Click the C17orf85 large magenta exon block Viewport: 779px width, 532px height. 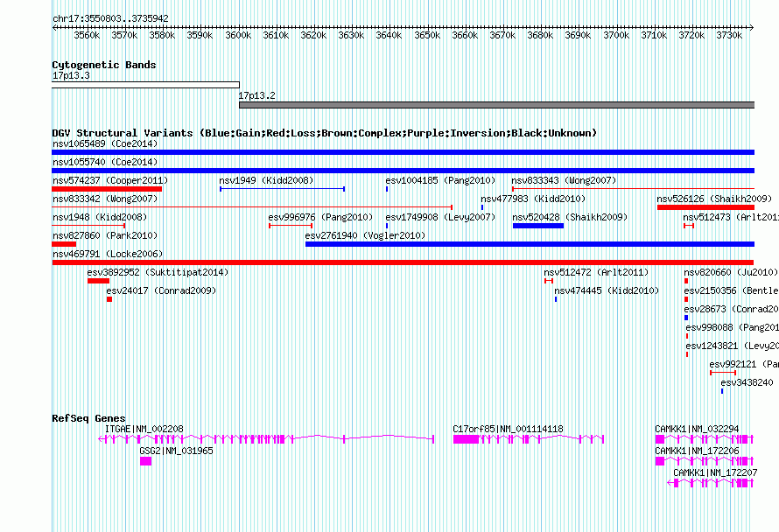coord(466,439)
